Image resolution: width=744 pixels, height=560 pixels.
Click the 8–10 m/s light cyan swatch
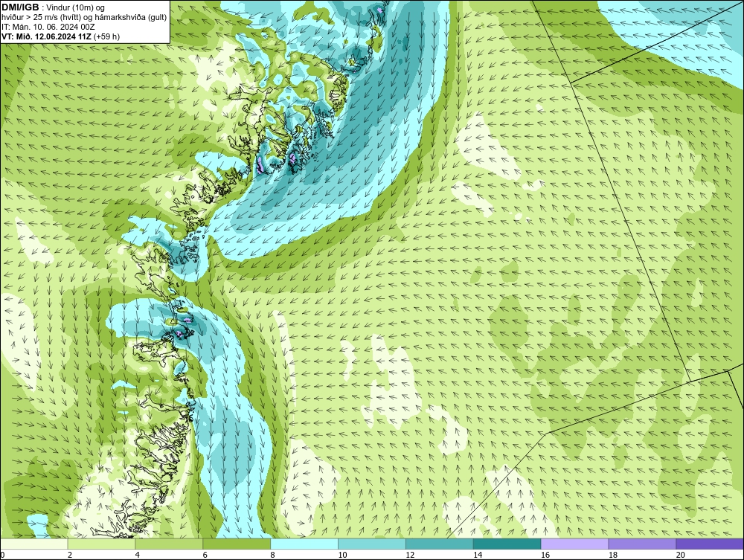pos(304,544)
